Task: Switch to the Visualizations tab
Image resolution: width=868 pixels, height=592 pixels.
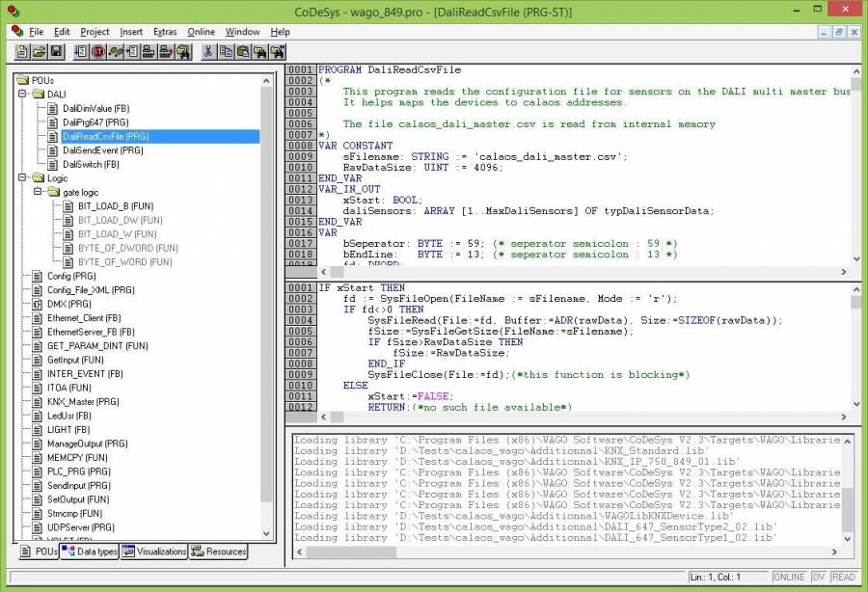Action: coord(154,552)
